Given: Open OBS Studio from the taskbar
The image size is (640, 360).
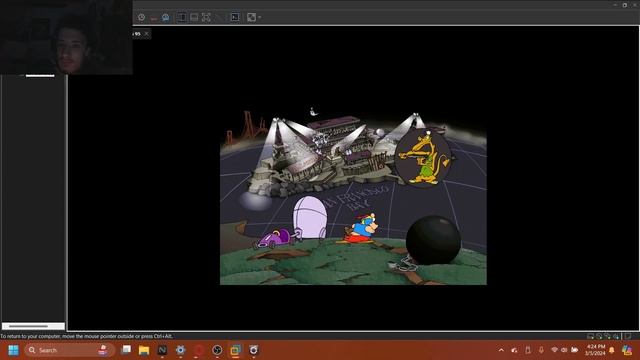Looking at the screenshot, I should pyautogui.click(x=217, y=350).
